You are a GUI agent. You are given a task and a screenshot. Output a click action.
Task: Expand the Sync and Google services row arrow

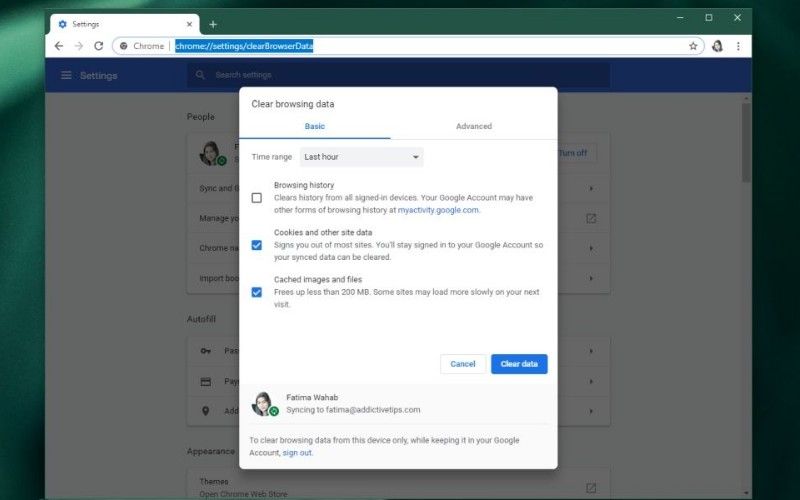pyautogui.click(x=591, y=188)
